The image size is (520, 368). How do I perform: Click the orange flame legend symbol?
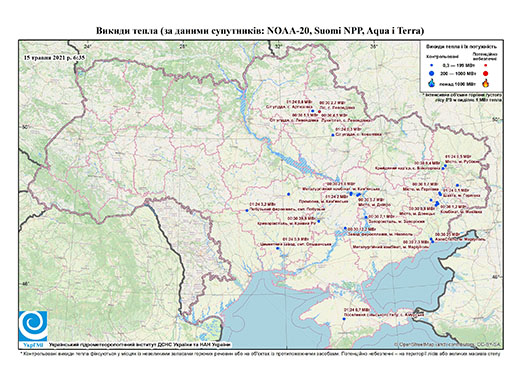pos(486,83)
